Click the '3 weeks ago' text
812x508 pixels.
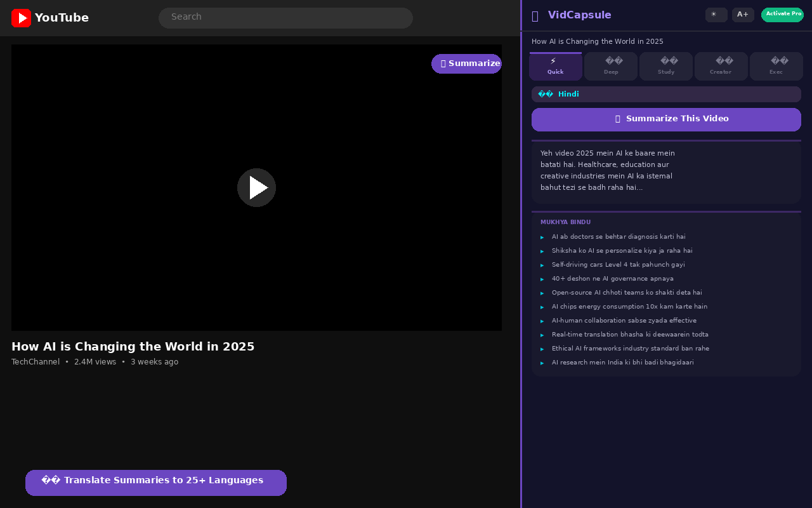154,362
